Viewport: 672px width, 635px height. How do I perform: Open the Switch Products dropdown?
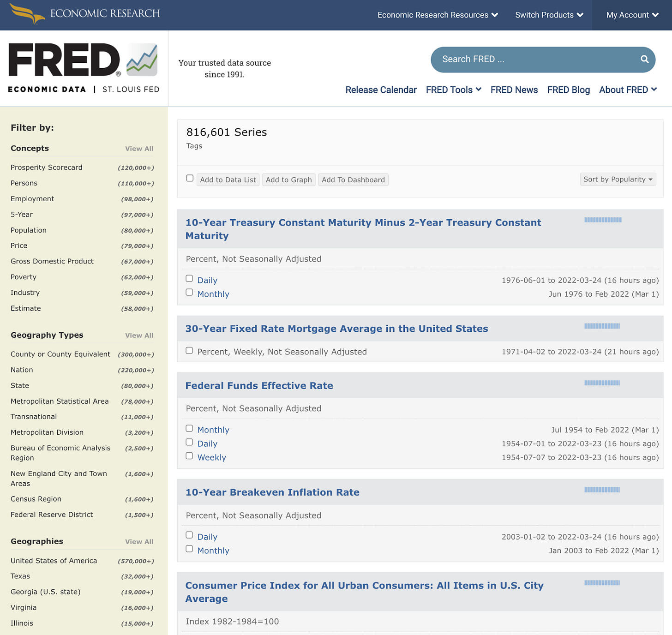coord(549,15)
